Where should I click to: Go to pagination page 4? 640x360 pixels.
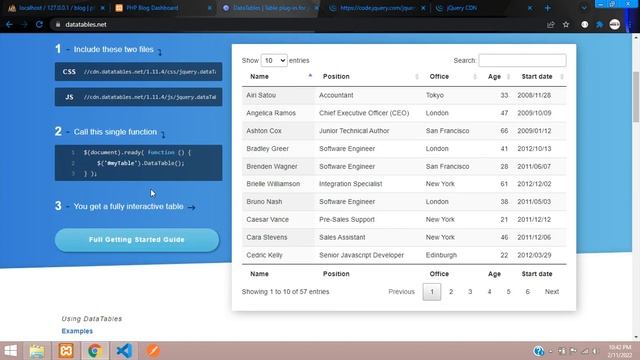coord(489,292)
